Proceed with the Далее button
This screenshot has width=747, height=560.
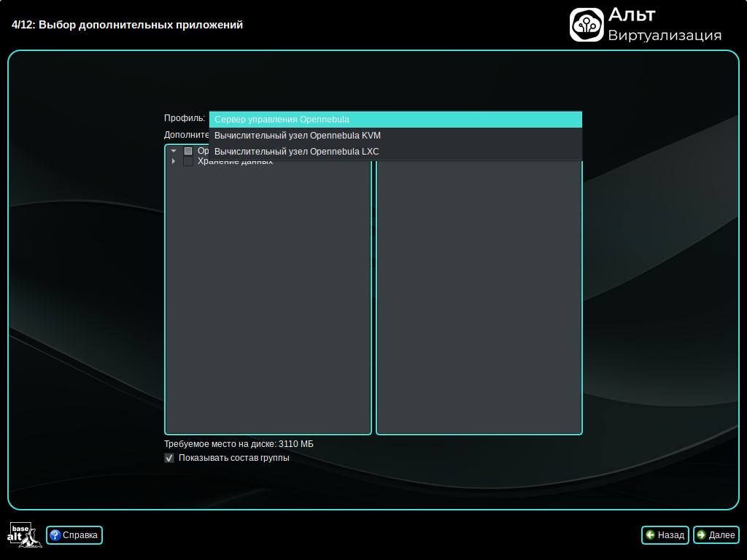[716, 535]
